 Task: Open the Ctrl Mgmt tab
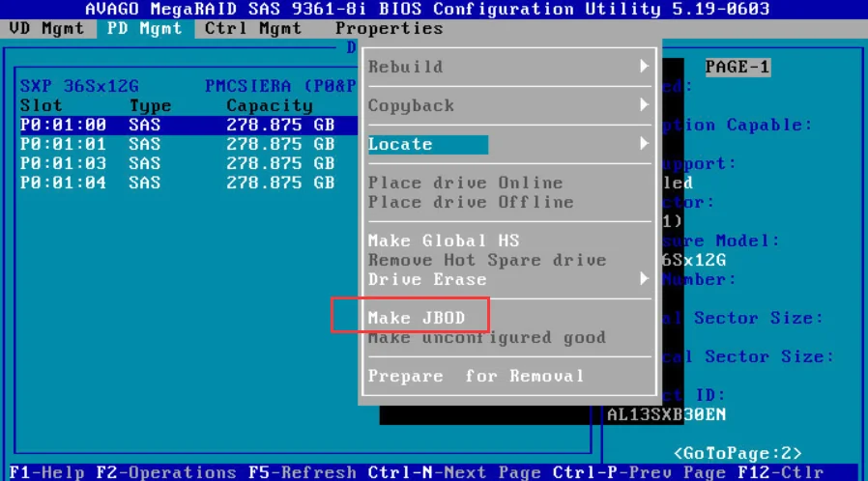(x=253, y=28)
